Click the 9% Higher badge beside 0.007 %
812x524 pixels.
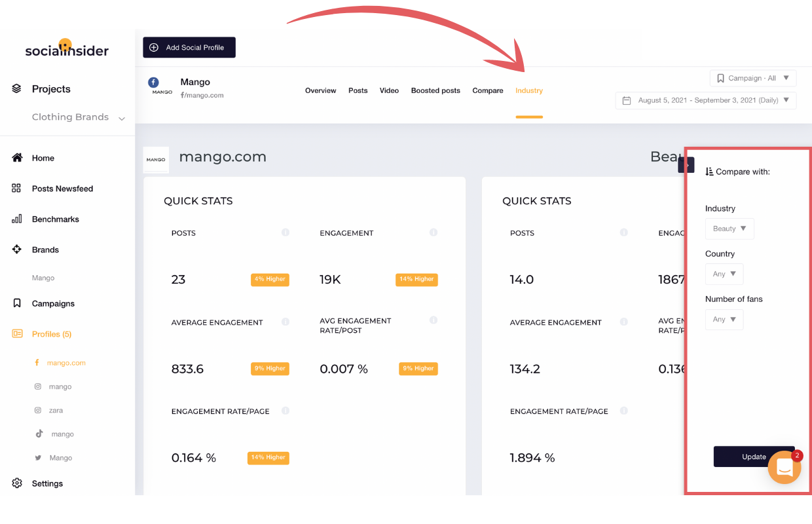(x=418, y=369)
